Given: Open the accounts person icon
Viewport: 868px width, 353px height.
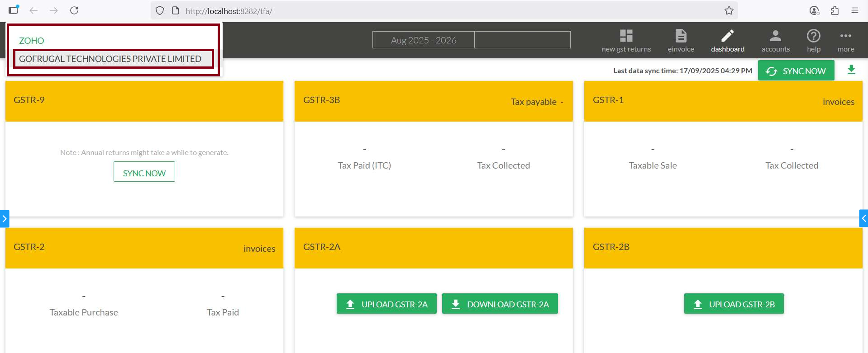Looking at the screenshot, I should point(775,36).
